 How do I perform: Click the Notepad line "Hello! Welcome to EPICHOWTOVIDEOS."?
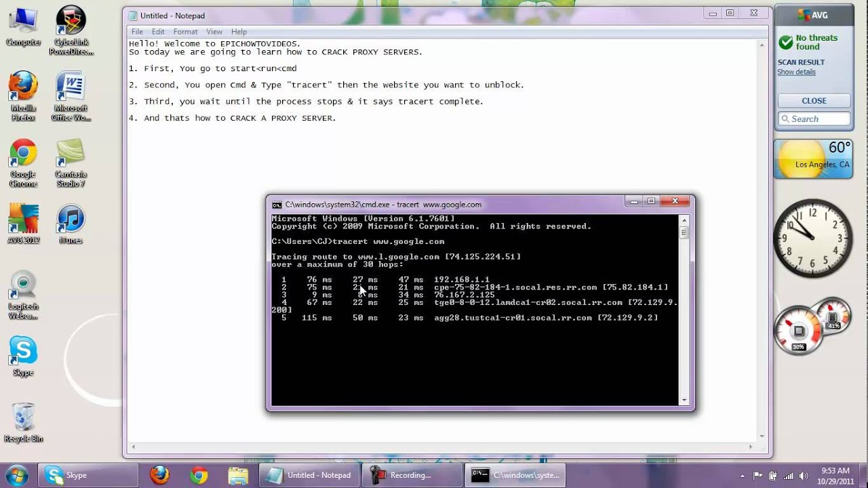[x=214, y=44]
